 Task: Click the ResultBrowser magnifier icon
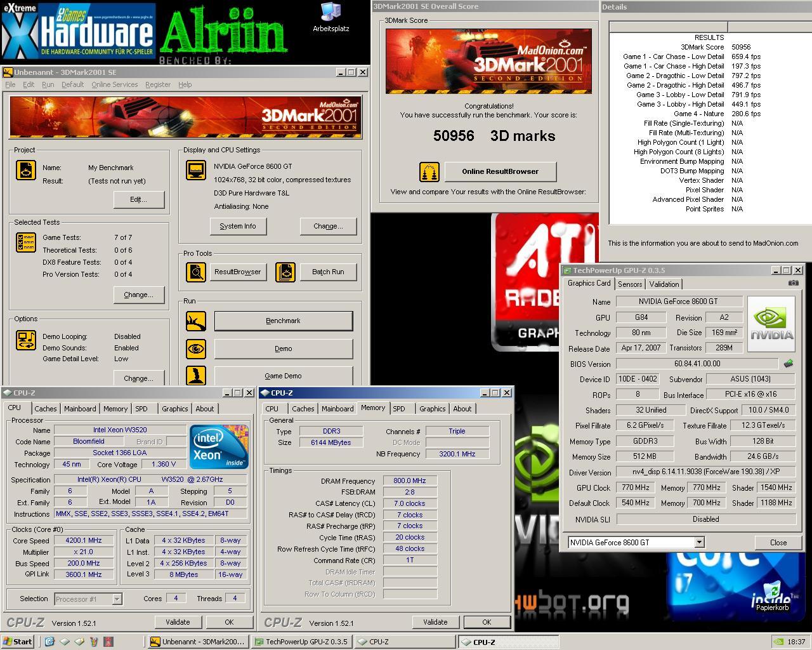[196, 272]
